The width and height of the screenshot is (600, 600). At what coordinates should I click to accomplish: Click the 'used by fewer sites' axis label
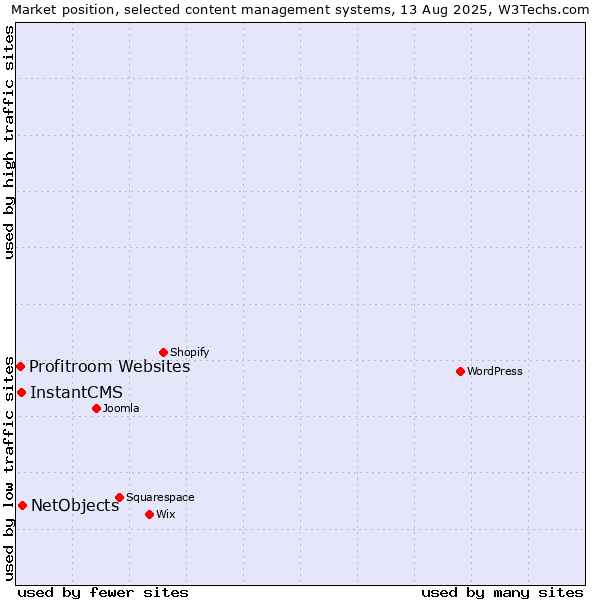tap(103, 593)
